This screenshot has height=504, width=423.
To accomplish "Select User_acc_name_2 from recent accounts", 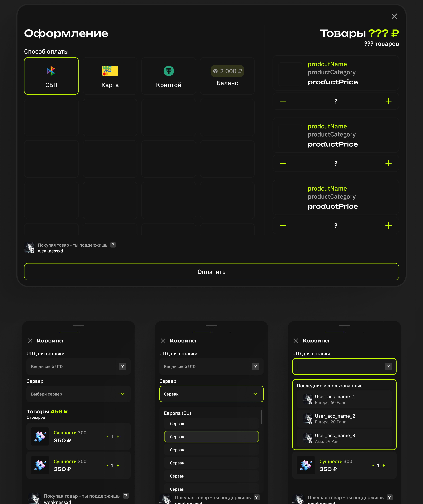I will [x=344, y=419].
